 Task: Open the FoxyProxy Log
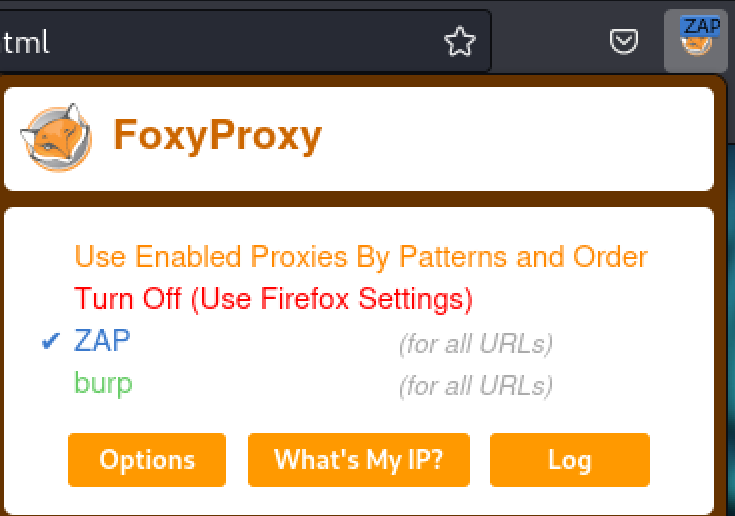pyautogui.click(x=569, y=460)
